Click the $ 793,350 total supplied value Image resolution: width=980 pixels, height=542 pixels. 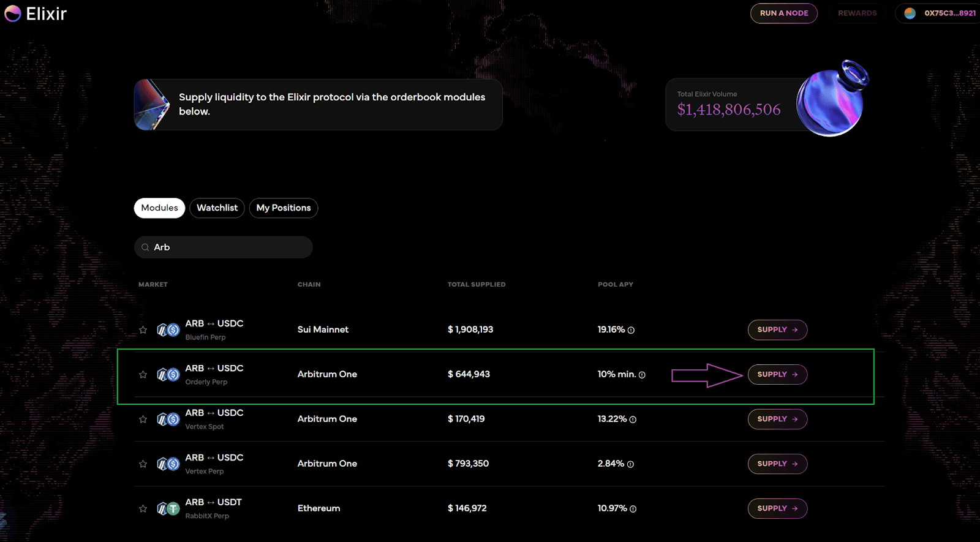pos(468,464)
